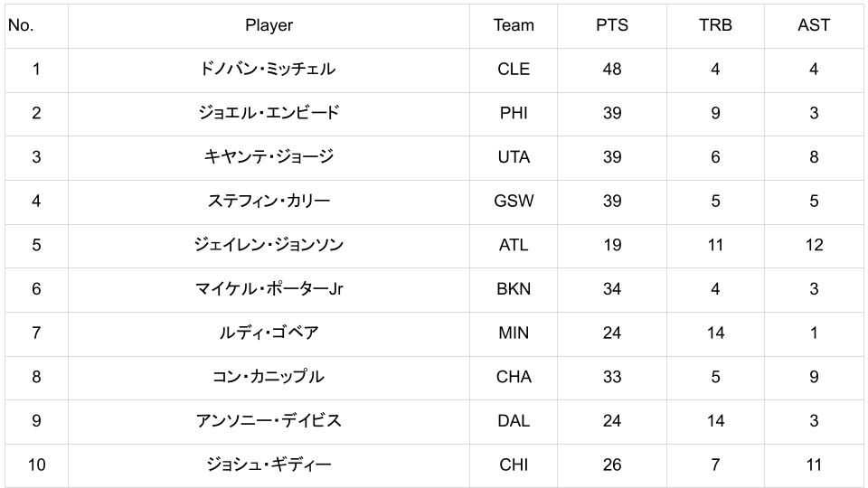Select the ジョエル・エンビード player cell
The height and width of the screenshot is (488, 868).
point(269,113)
